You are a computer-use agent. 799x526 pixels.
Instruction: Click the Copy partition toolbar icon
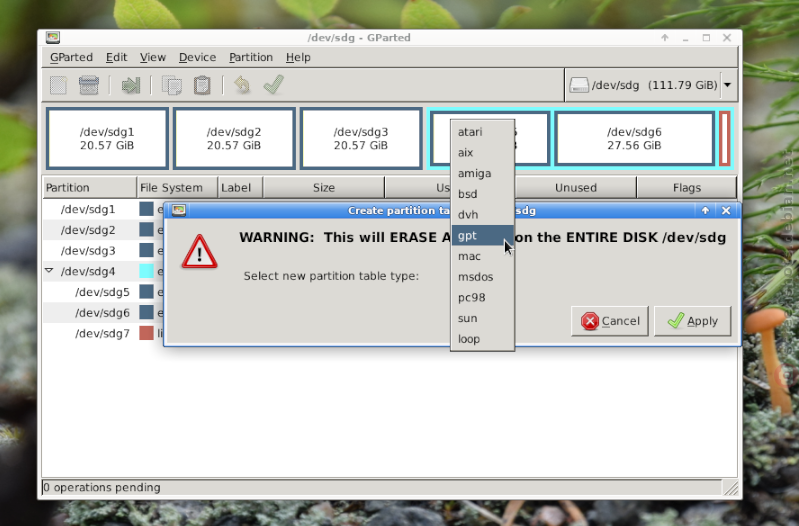click(x=172, y=85)
